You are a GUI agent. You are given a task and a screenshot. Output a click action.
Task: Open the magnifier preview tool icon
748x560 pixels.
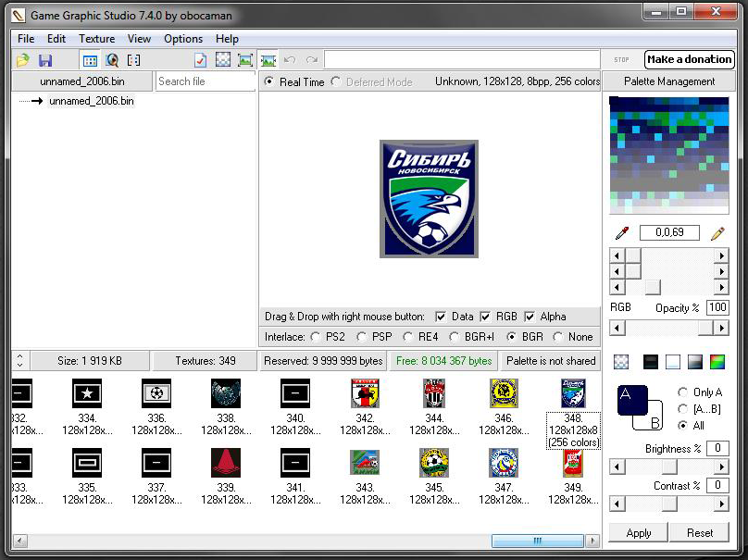pyautogui.click(x=112, y=60)
